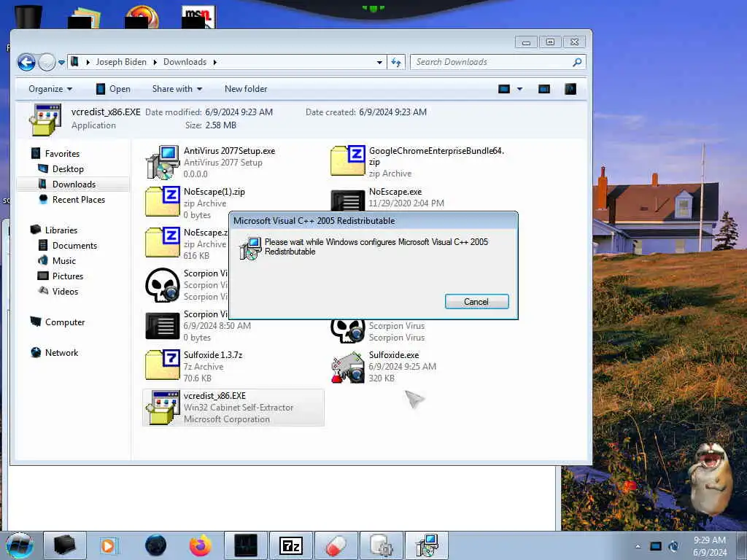Select the 616 KB NoEscape zip icon
The image size is (747, 560).
point(163,242)
